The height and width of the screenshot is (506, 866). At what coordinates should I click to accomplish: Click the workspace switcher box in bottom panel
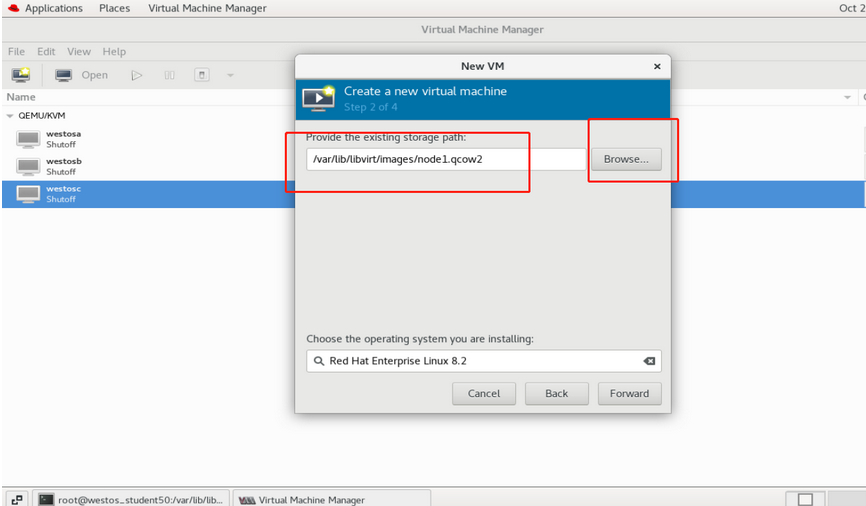pos(805,499)
